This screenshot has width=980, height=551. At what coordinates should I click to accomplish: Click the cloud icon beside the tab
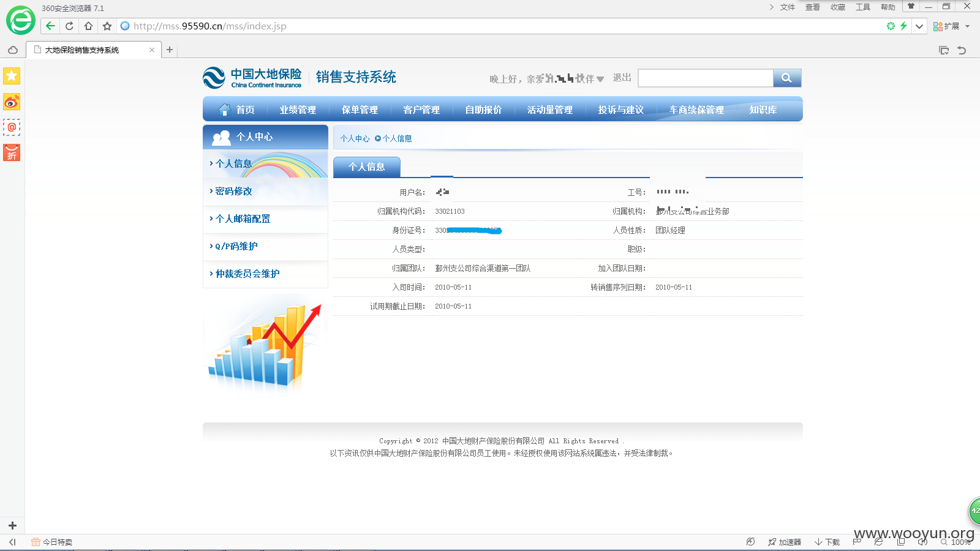(13, 50)
